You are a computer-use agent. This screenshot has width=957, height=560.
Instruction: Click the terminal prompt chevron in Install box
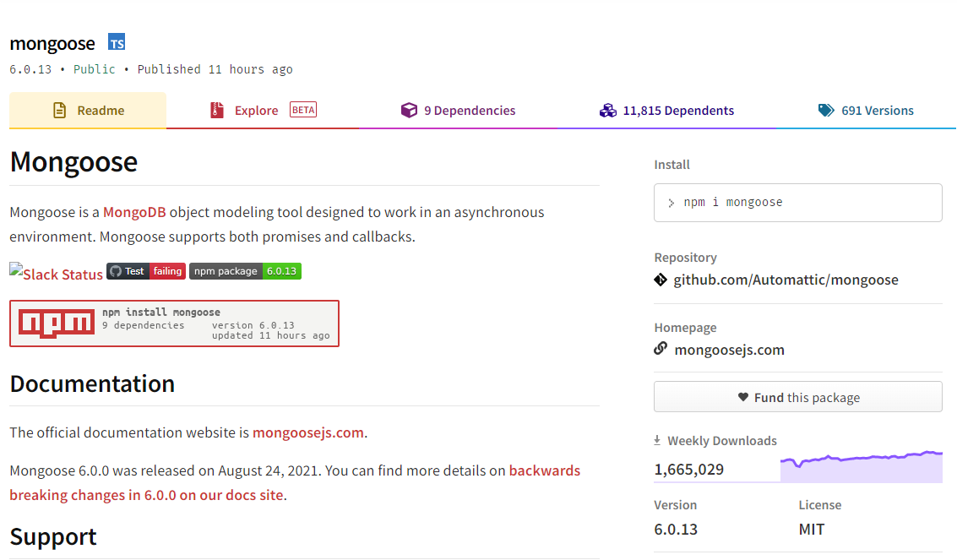(x=671, y=203)
